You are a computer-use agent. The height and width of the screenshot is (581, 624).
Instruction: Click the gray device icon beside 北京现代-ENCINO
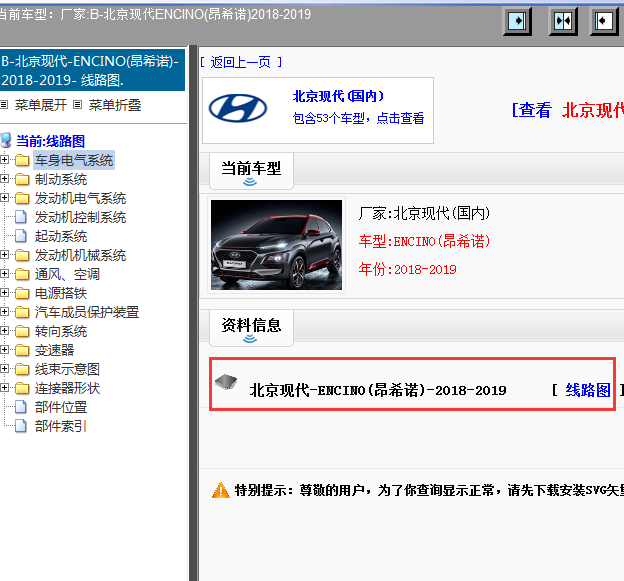coord(226,382)
